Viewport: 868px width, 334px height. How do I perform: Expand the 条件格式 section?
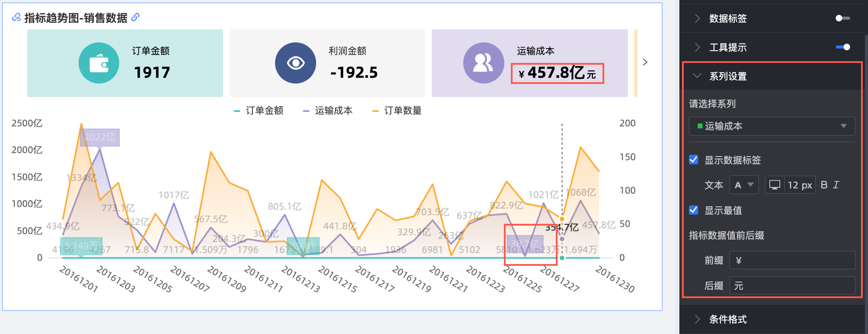[x=697, y=319]
